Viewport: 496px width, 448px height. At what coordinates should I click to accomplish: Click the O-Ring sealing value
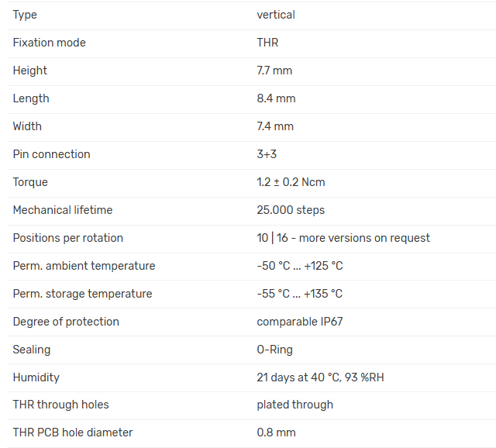pos(275,350)
